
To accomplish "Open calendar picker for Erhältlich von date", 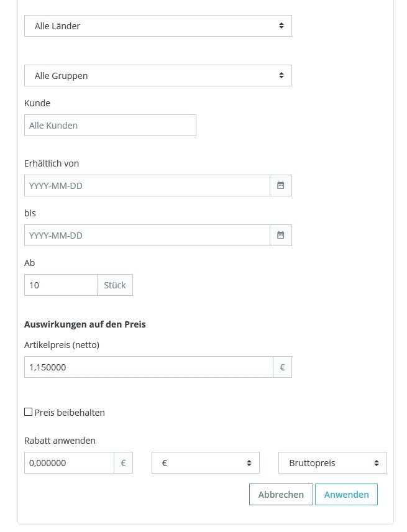I will [x=281, y=185].
